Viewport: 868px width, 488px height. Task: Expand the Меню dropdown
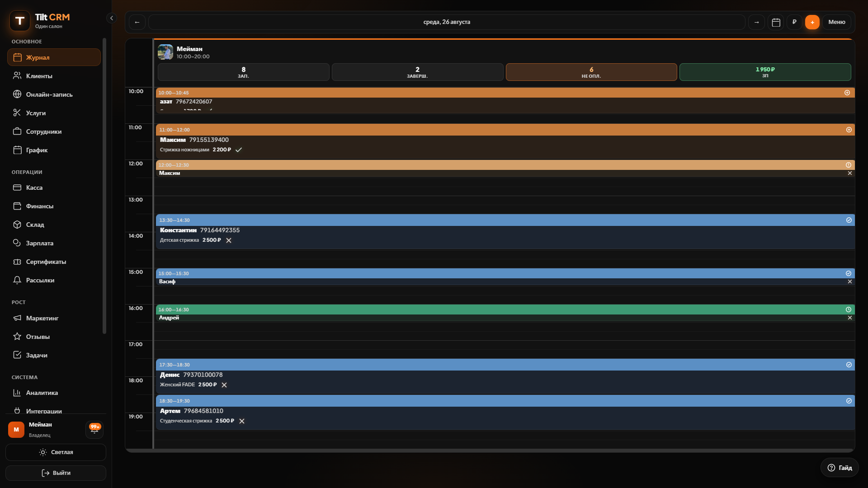pos(836,22)
